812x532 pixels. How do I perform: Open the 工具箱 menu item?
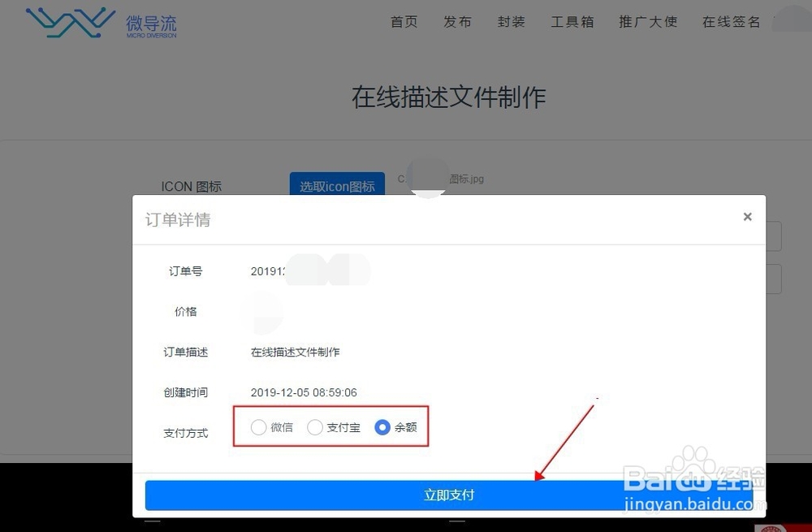coord(572,22)
